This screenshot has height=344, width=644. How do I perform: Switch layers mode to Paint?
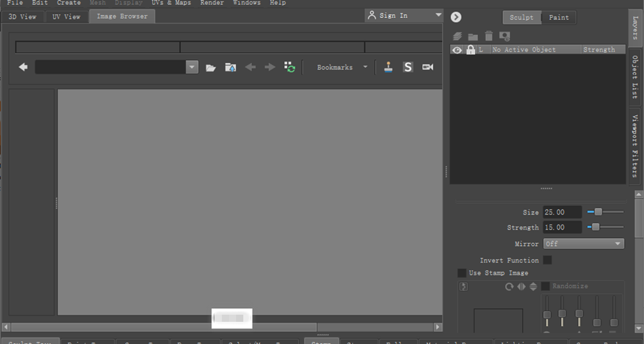tap(559, 17)
